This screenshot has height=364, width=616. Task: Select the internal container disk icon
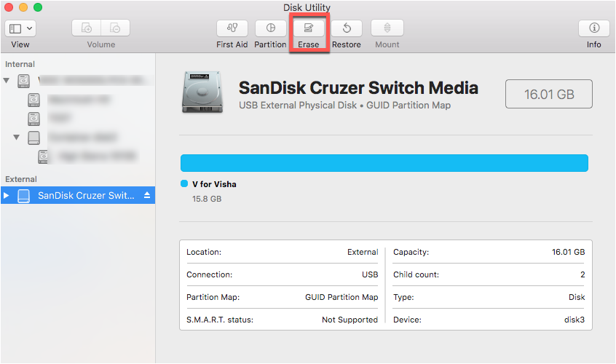point(33,138)
